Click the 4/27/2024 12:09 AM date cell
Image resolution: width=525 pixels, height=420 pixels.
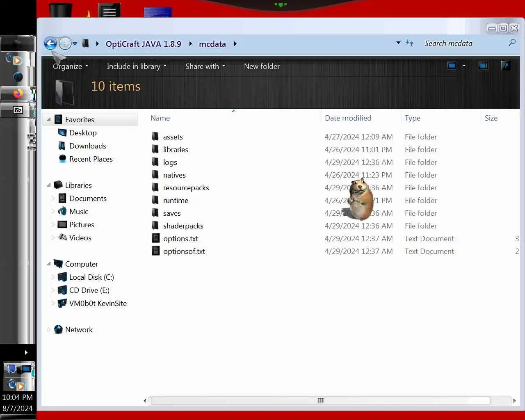coord(358,137)
